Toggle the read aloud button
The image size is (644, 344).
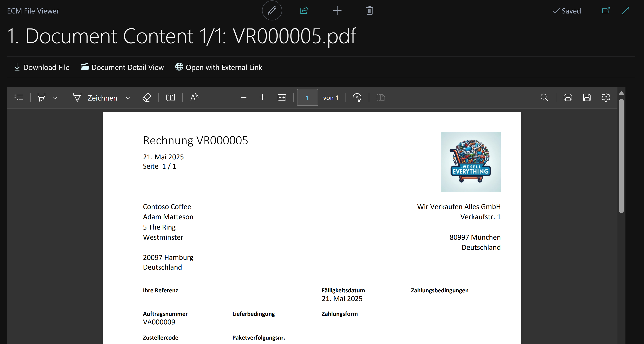tap(194, 97)
